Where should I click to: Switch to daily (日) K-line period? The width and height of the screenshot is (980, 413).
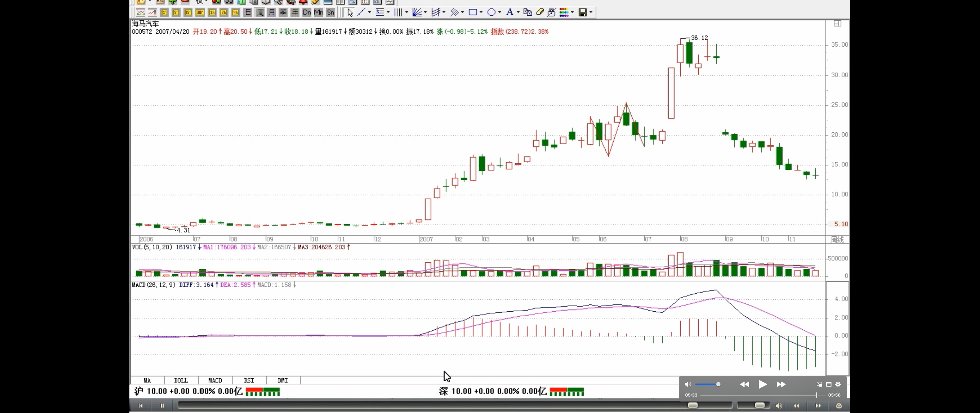(x=248, y=13)
